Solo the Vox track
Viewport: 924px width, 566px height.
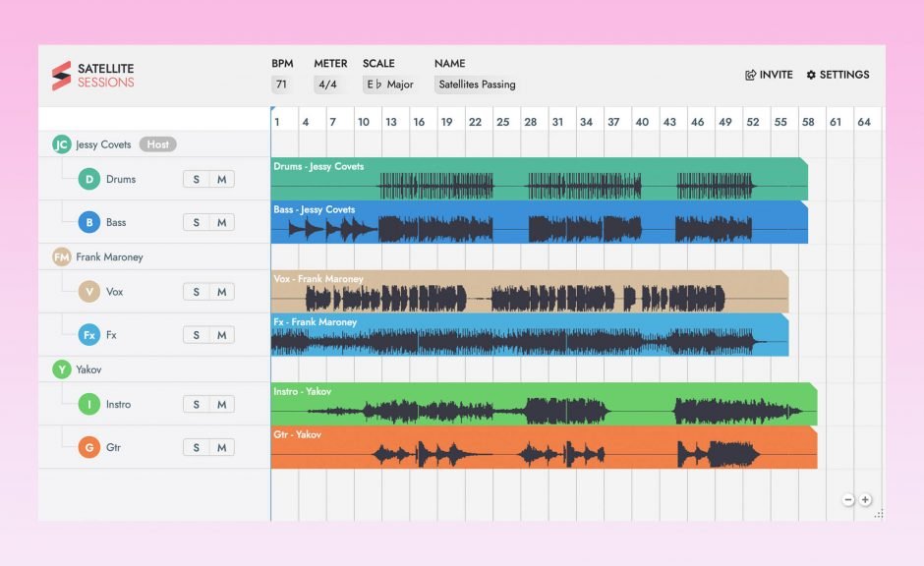click(x=196, y=291)
